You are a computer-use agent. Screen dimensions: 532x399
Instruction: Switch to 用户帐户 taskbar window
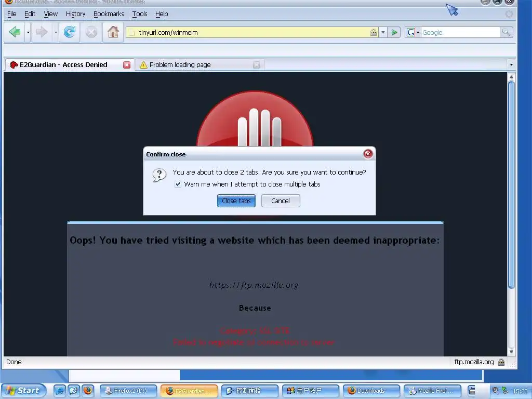coord(311,391)
